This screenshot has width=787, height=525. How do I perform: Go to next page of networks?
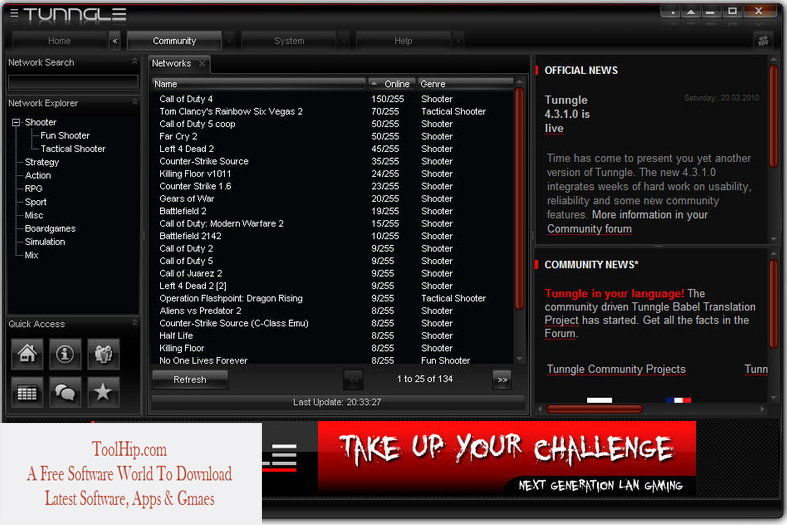(x=502, y=379)
